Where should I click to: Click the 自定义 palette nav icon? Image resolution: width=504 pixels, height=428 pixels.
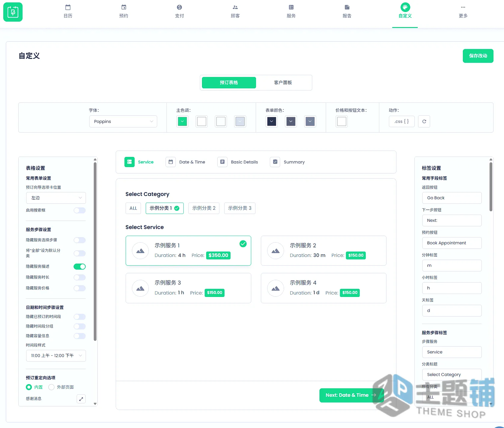tap(405, 7)
